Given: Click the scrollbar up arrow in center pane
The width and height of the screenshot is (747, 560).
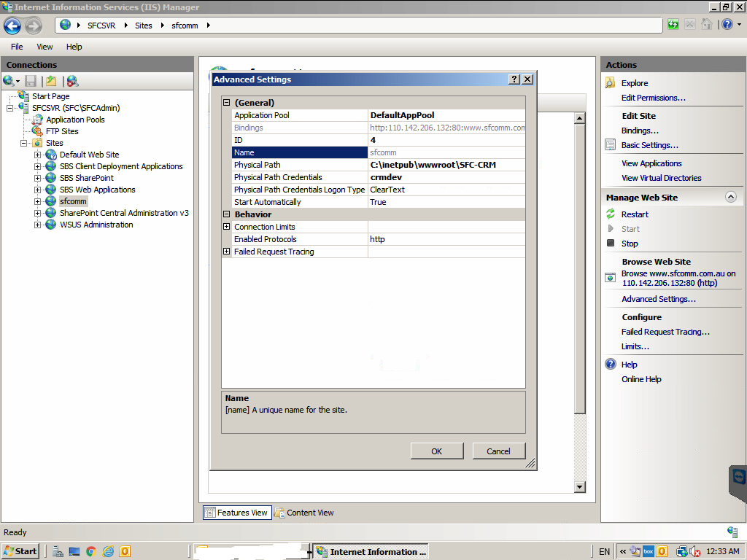Looking at the screenshot, I should [x=579, y=118].
